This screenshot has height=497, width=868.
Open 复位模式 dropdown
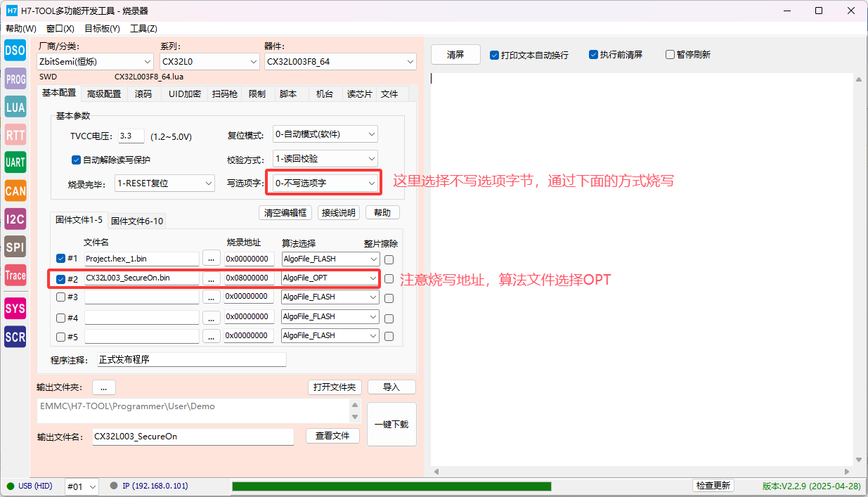click(x=325, y=134)
